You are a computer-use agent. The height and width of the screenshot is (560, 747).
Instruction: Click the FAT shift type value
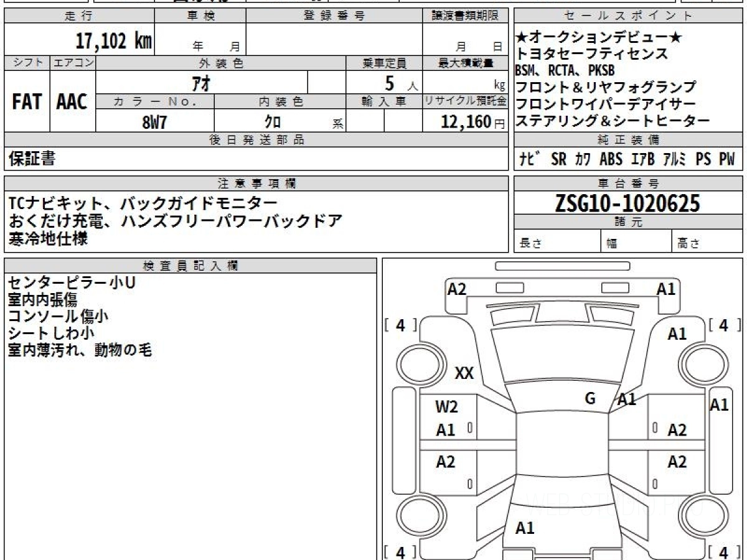point(26,103)
